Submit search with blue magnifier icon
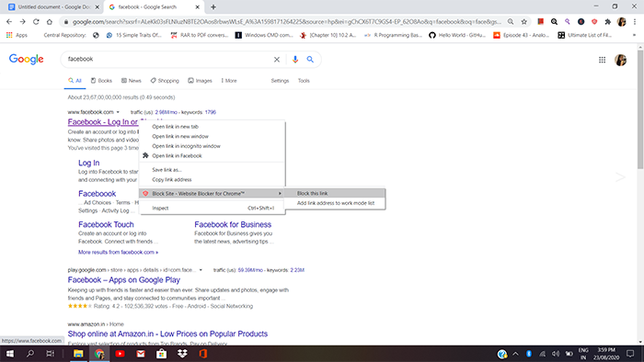Screen dimensions: 644x362 pos(310,60)
